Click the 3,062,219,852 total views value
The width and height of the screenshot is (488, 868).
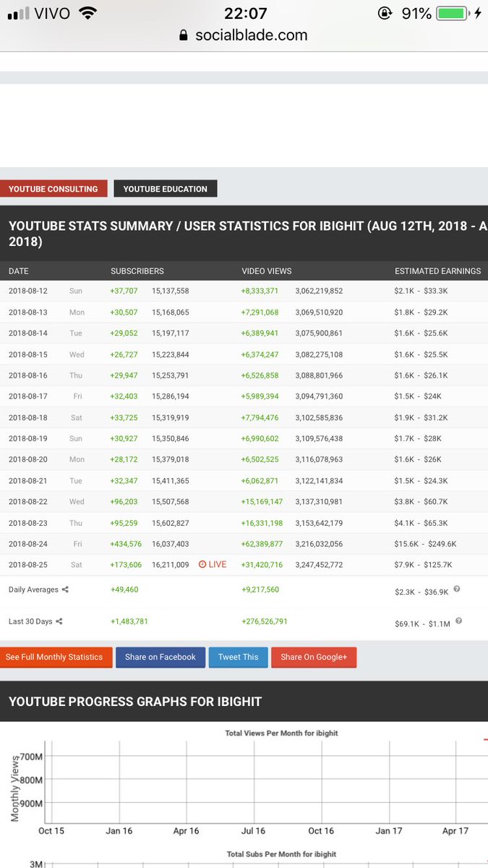pos(319,291)
